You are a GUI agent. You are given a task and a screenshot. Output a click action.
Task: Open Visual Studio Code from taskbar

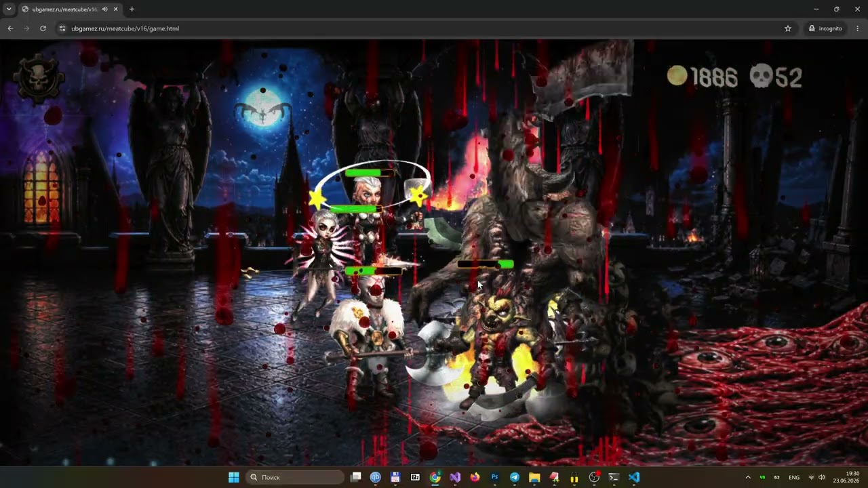633,477
